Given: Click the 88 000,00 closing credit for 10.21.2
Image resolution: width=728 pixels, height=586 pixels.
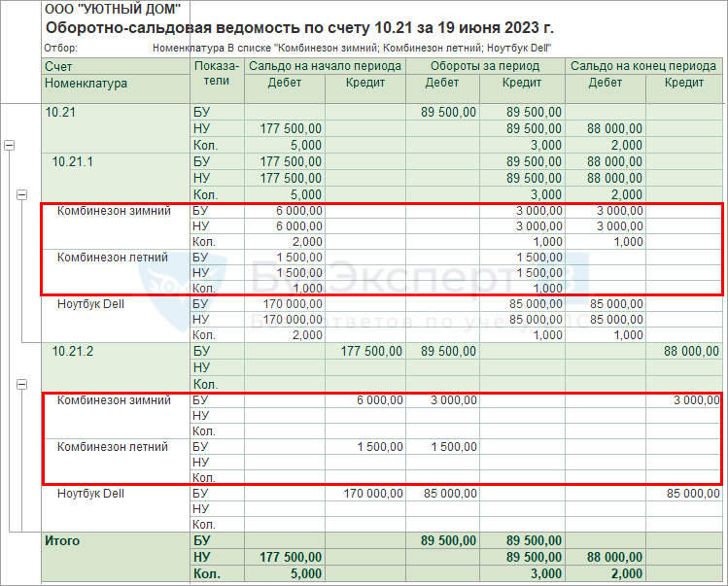Looking at the screenshot, I should 692,350.
